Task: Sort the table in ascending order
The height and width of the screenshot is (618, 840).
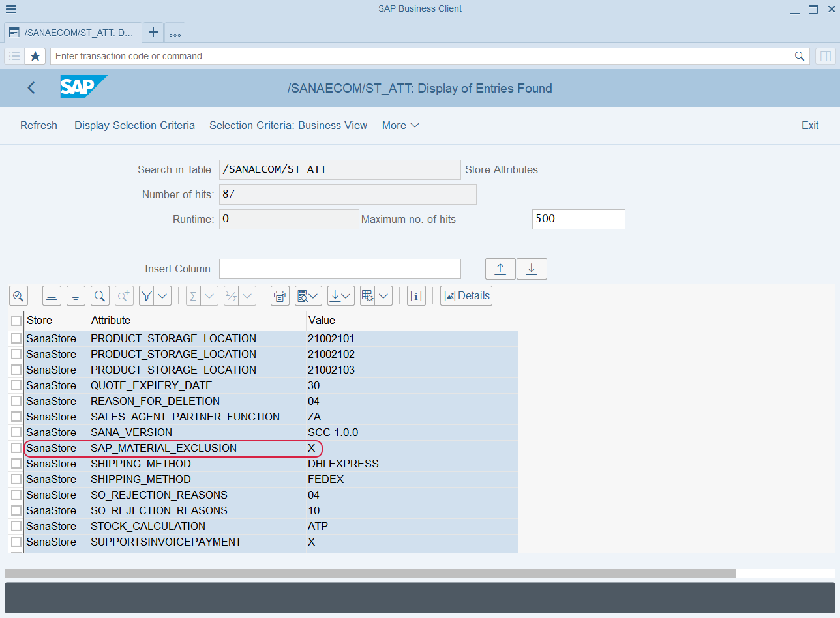Action: tap(52, 296)
